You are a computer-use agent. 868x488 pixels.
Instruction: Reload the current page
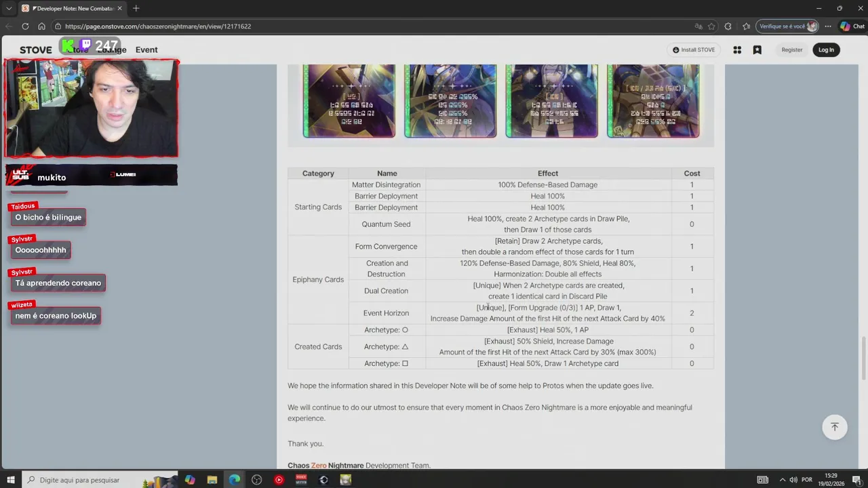coord(25,26)
